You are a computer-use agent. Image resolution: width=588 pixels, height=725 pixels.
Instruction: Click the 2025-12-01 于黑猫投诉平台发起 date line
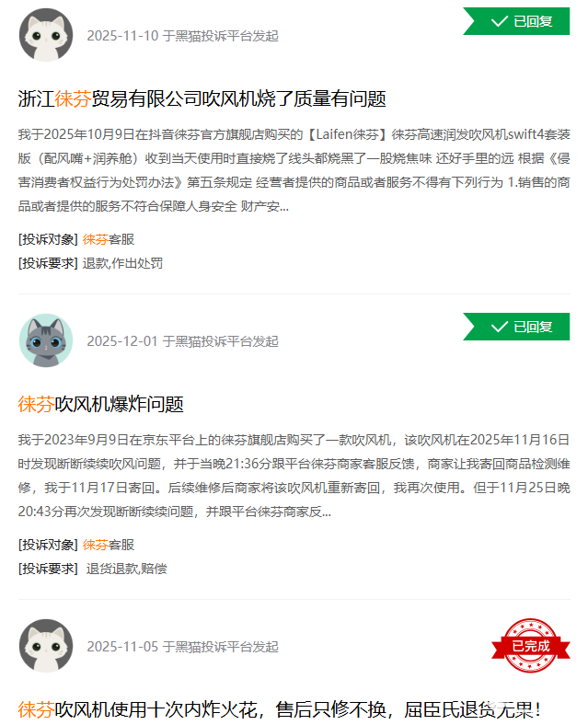click(182, 341)
